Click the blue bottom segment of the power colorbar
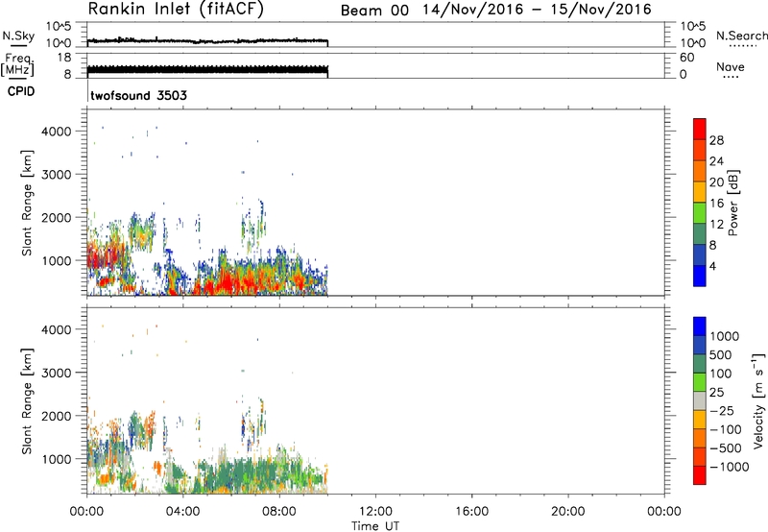768x532 pixels. pyautogui.click(x=700, y=276)
